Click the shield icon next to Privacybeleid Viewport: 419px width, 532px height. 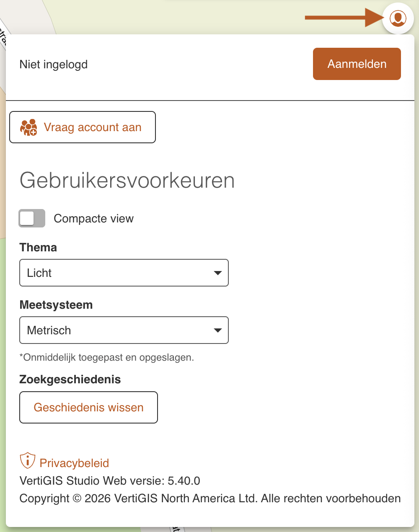point(27,461)
